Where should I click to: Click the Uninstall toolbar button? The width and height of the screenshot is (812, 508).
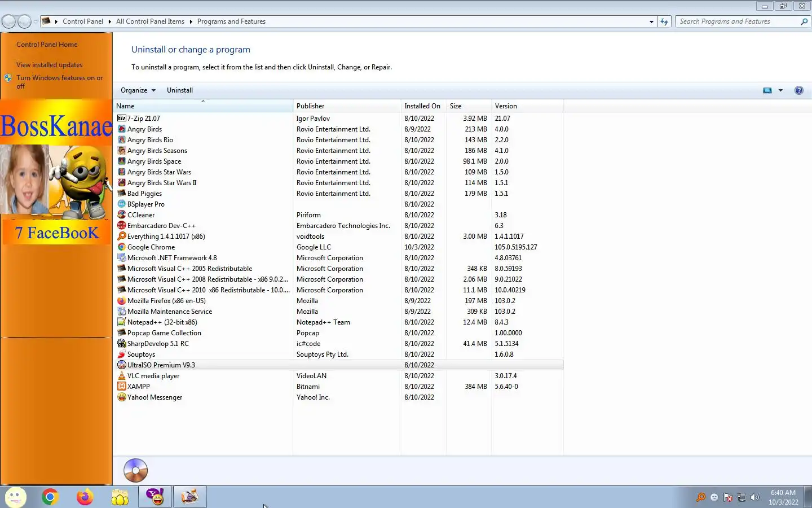(x=180, y=90)
